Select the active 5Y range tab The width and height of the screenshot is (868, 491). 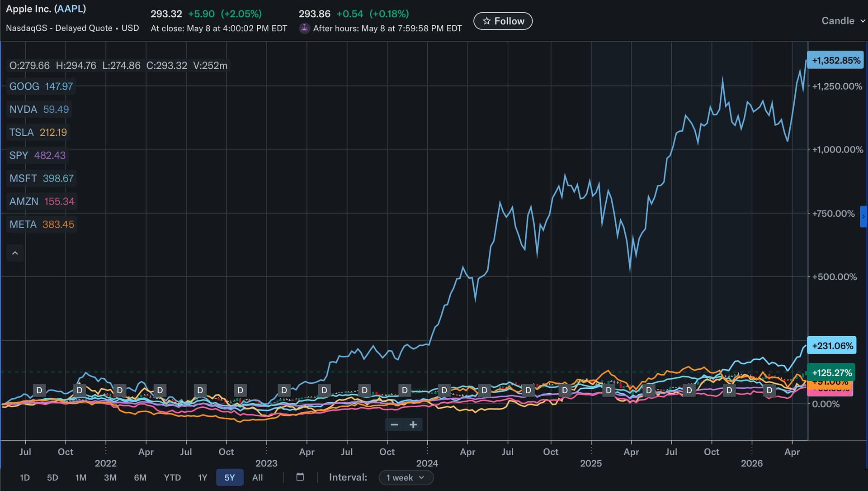point(230,477)
